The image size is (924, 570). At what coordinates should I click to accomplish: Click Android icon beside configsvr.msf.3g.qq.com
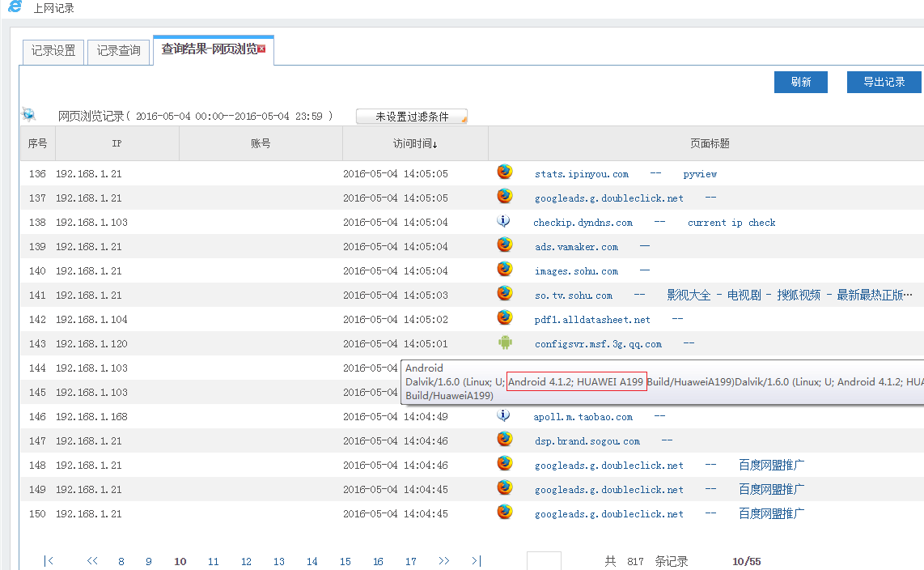point(506,342)
